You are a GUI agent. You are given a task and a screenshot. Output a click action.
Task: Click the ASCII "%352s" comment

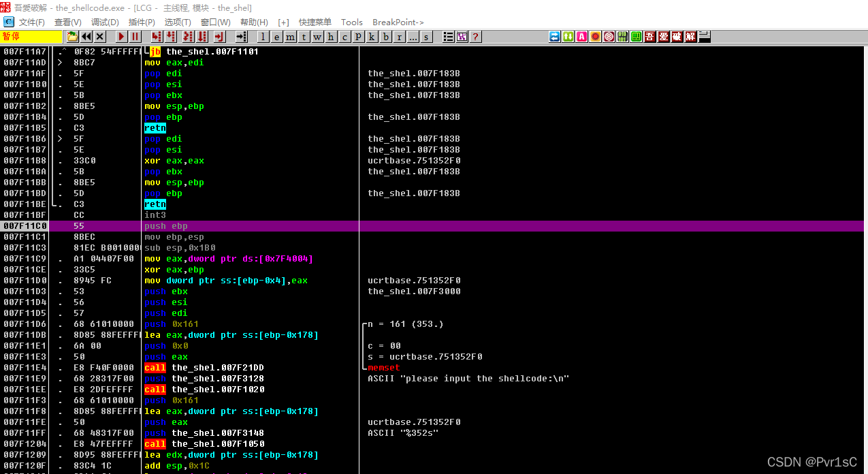pos(403,433)
